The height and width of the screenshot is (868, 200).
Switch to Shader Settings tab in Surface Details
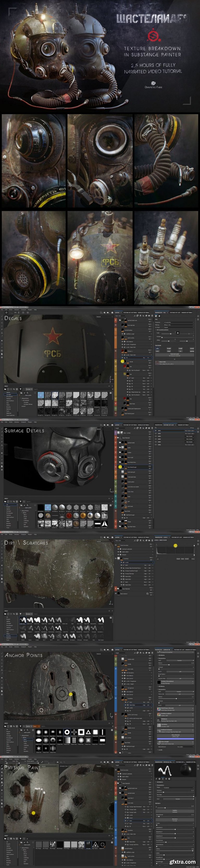(x=183, y=425)
